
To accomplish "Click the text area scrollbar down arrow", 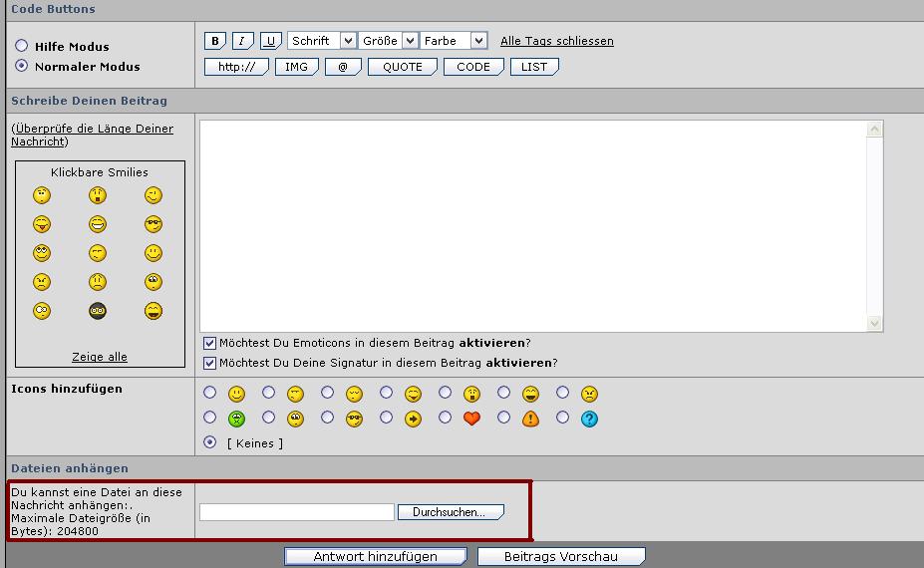I will (874, 323).
